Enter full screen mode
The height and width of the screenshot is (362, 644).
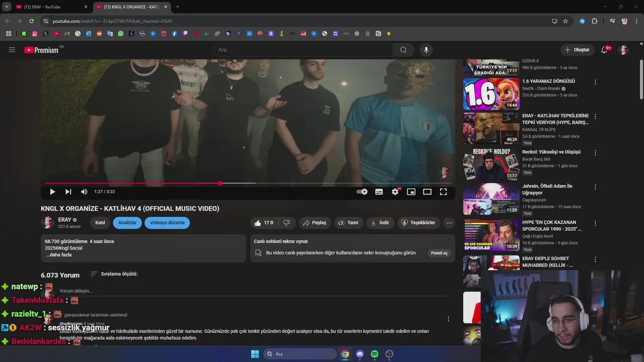(x=443, y=192)
